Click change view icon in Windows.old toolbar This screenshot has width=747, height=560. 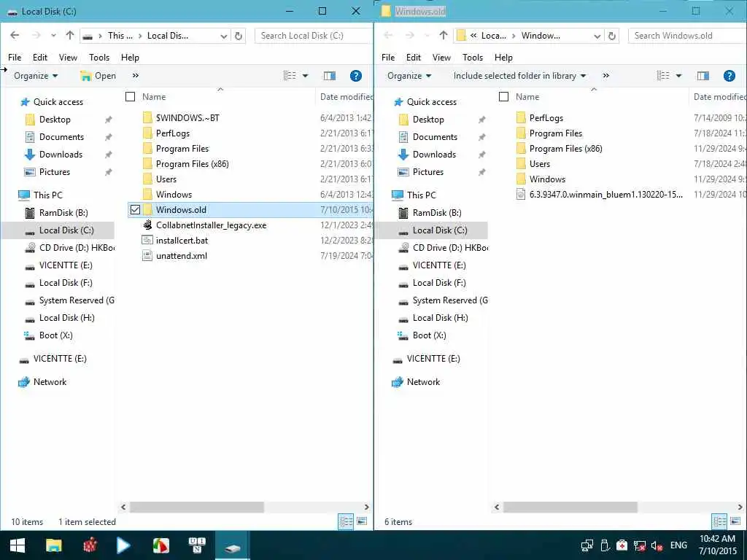point(663,76)
